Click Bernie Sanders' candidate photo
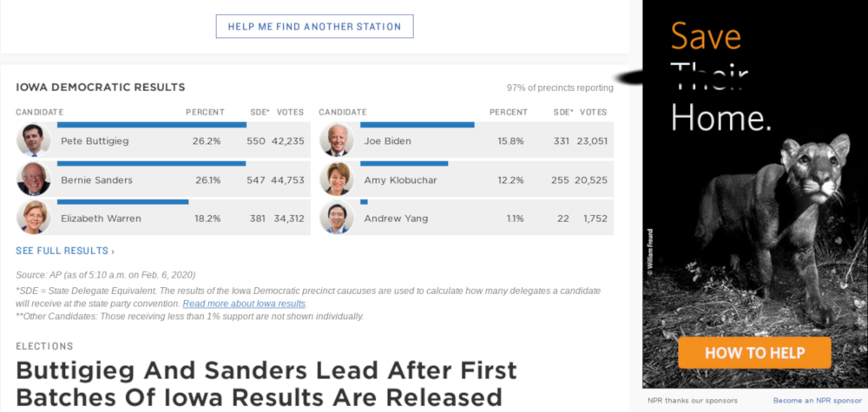This screenshot has width=868, height=412. [33, 180]
